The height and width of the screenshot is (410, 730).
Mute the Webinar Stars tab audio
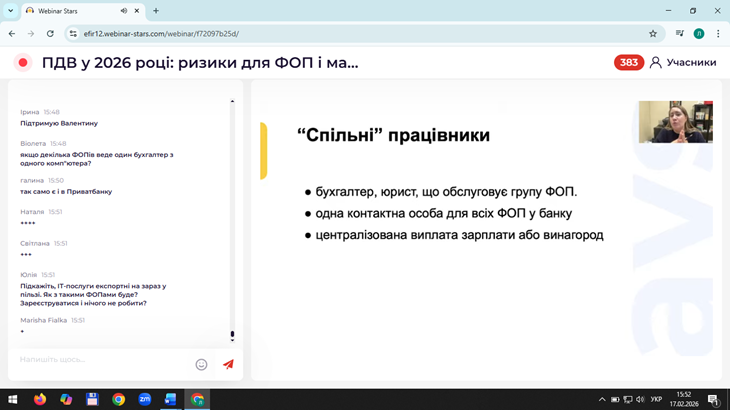click(124, 11)
